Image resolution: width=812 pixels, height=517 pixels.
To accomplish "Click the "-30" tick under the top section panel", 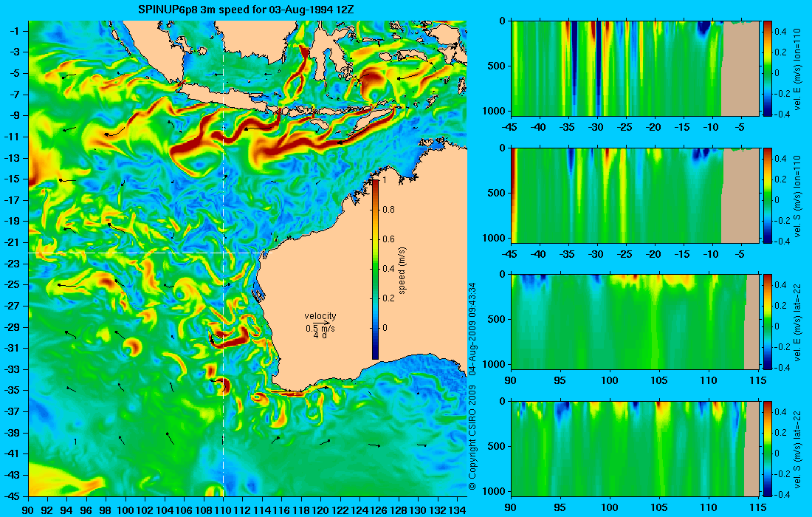I will [x=597, y=128].
